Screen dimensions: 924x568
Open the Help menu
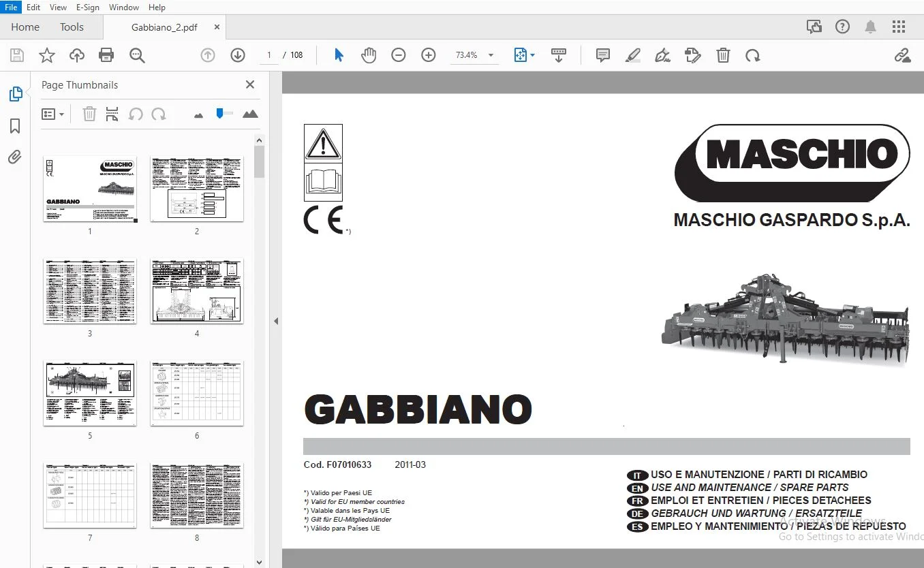157,7
